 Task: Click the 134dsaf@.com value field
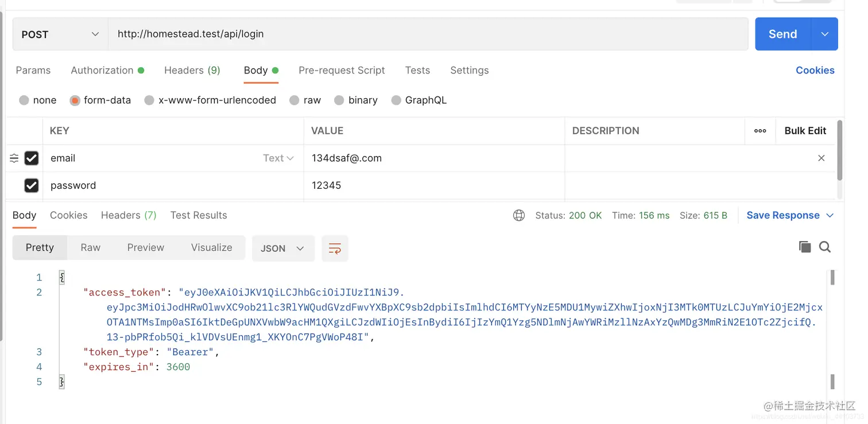tap(434, 158)
